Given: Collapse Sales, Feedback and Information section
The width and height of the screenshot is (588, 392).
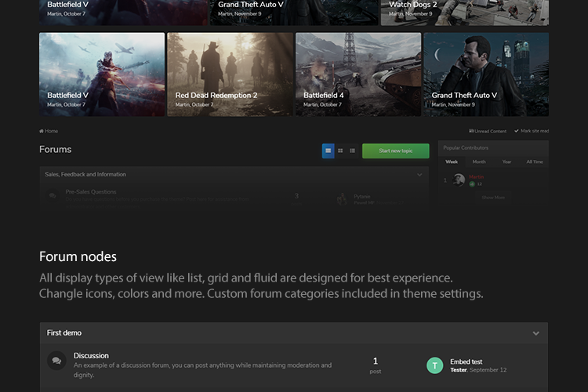Looking at the screenshot, I should pos(419,175).
